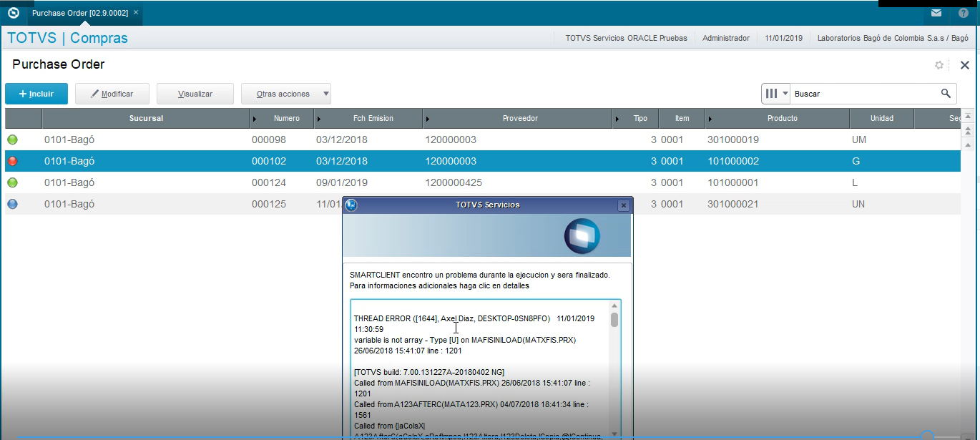Click the TOTVS logo icon in top bar
Viewport: 980px width, 440px height.
coord(13,13)
